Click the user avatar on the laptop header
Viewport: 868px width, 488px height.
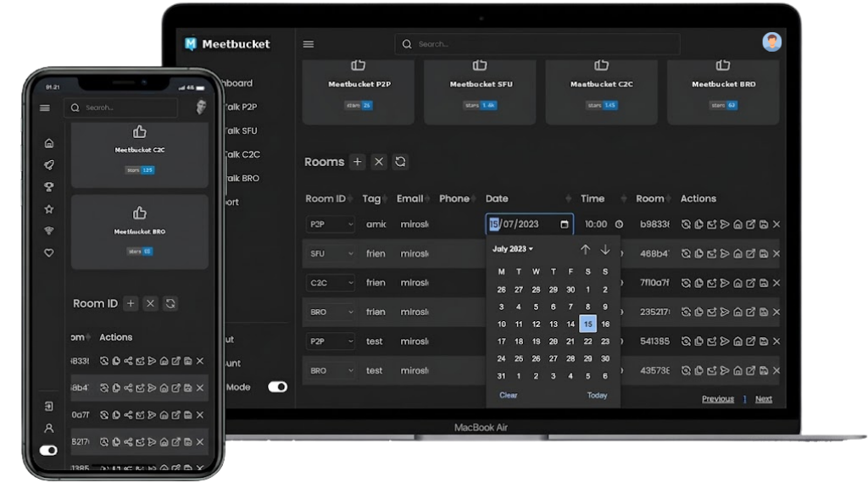tap(771, 42)
